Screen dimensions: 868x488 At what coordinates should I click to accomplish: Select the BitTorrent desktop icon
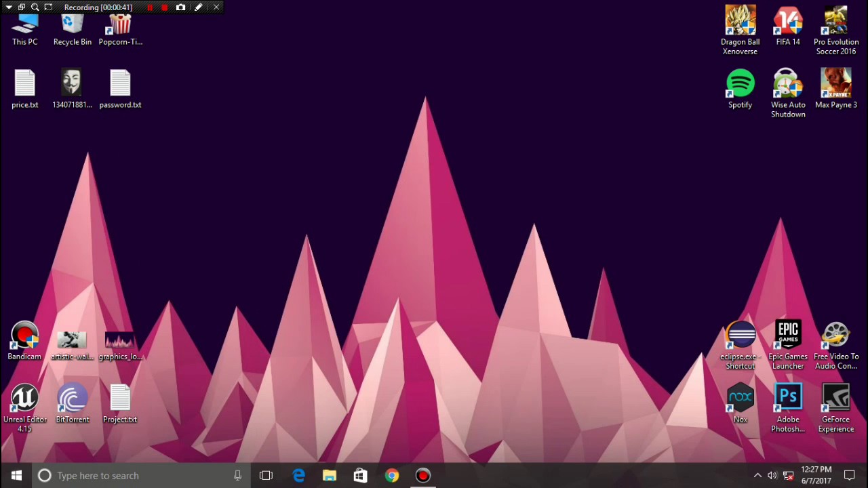(x=73, y=404)
